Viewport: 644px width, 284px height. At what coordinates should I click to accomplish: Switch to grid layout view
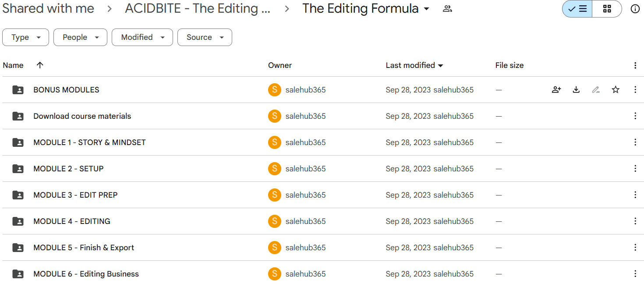(x=607, y=9)
